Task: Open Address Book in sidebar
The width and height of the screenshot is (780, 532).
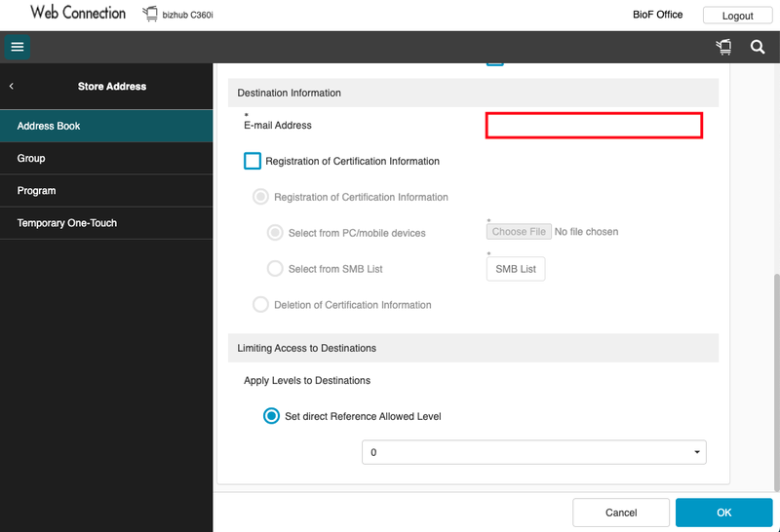Action: (106, 126)
